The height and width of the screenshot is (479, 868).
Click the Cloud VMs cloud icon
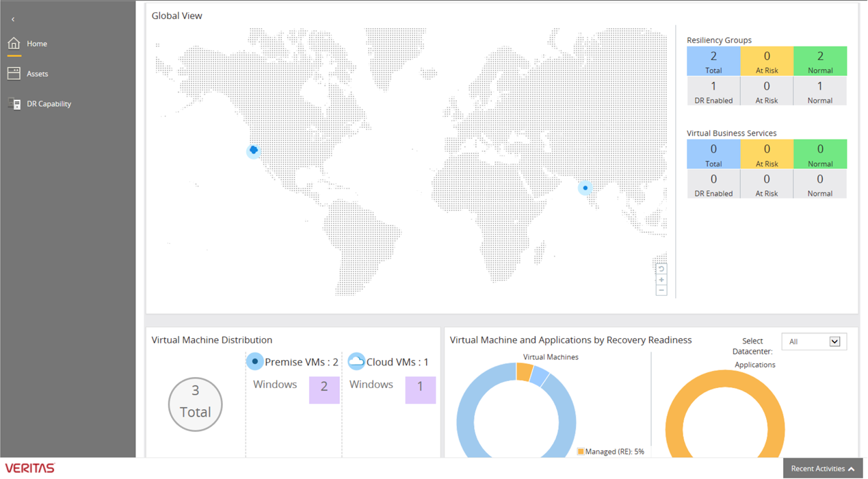coord(356,362)
